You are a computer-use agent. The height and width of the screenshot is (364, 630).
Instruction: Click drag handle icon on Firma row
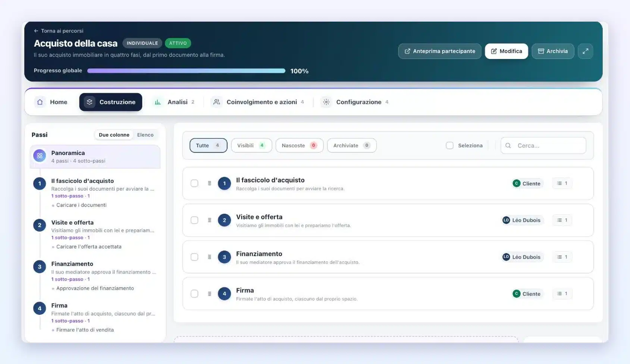[x=210, y=294]
